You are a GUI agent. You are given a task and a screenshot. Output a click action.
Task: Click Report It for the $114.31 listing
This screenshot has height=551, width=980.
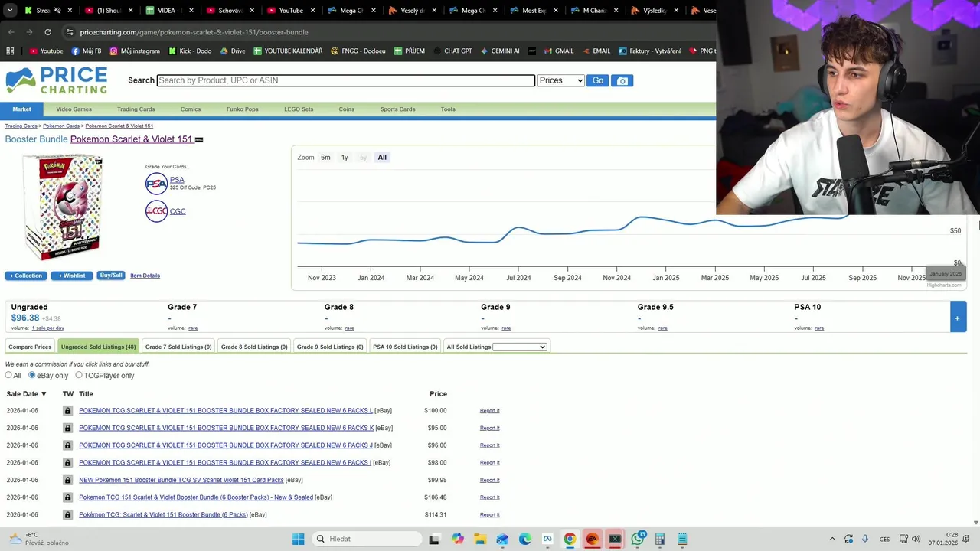click(489, 515)
